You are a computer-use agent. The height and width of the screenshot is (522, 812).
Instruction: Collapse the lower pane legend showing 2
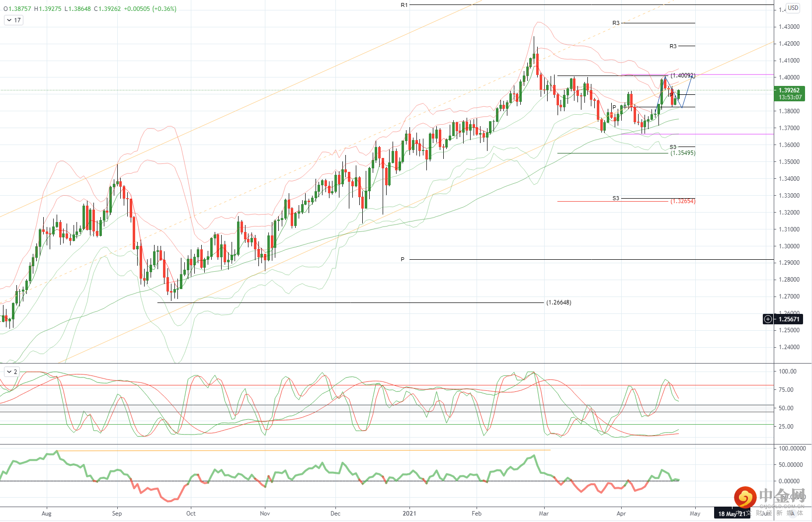click(12, 372)
